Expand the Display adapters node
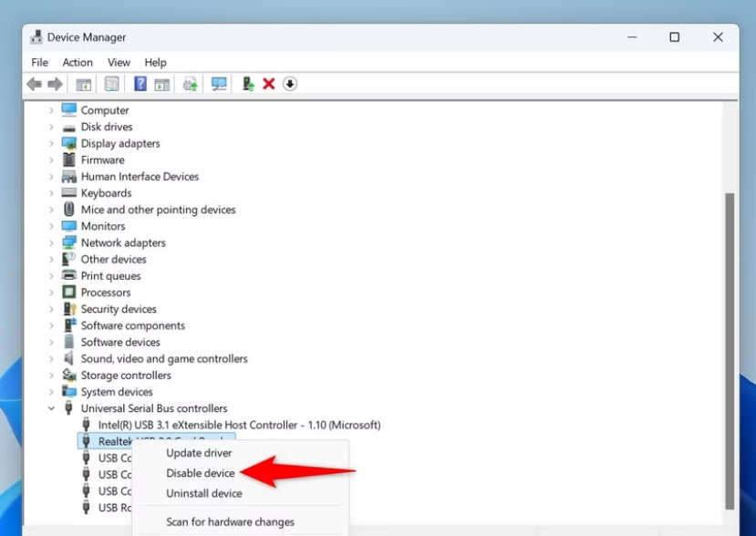 click(x=51, y=143)
